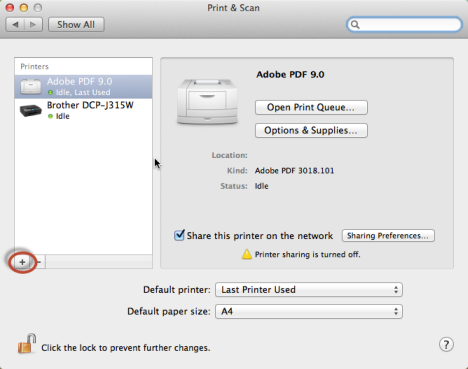Go back with the left arrow button
The height and width of the screenshot is (369, 468).
[15, 25]
